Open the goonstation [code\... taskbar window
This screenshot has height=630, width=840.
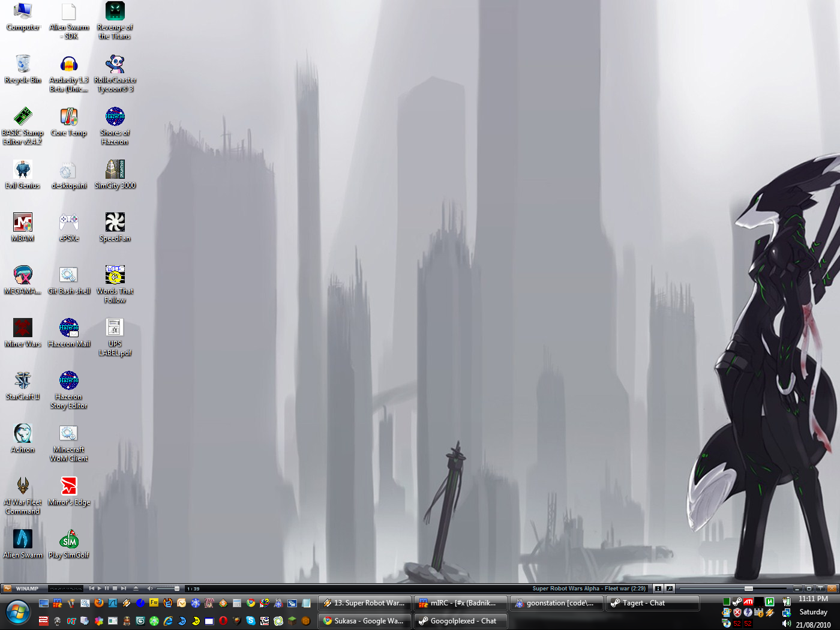[557, 603]
